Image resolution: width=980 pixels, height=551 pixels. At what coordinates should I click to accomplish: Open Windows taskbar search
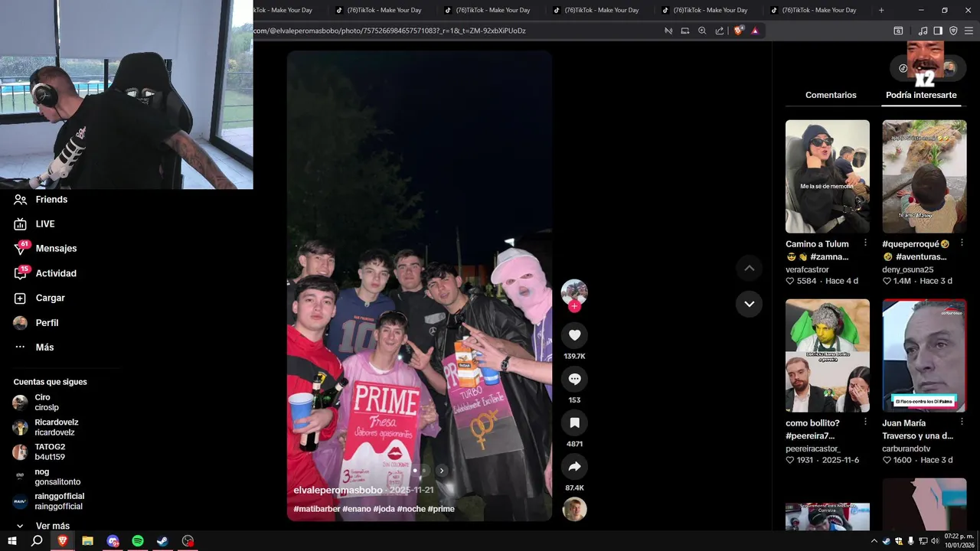[x=37, y=541]
